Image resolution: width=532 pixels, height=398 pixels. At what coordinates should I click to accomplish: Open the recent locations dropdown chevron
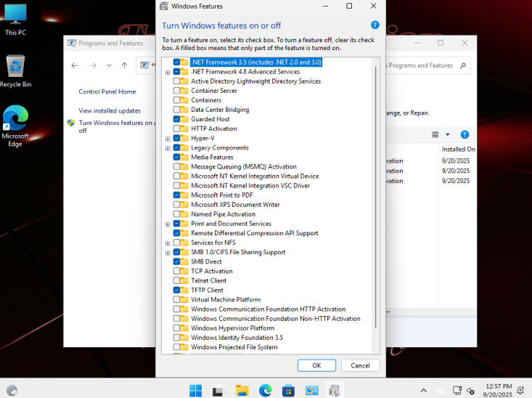click(x=109, y=65)
